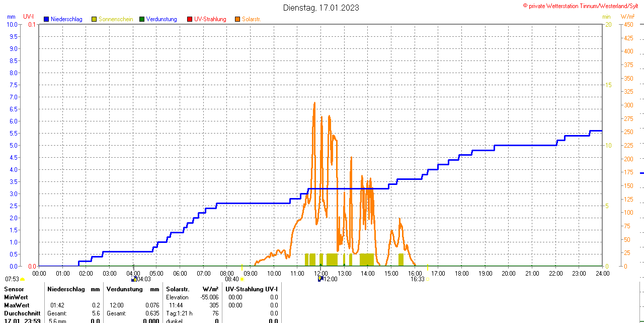
Task: Click the orange Solarstr. legend square
Action: (237, 19)
